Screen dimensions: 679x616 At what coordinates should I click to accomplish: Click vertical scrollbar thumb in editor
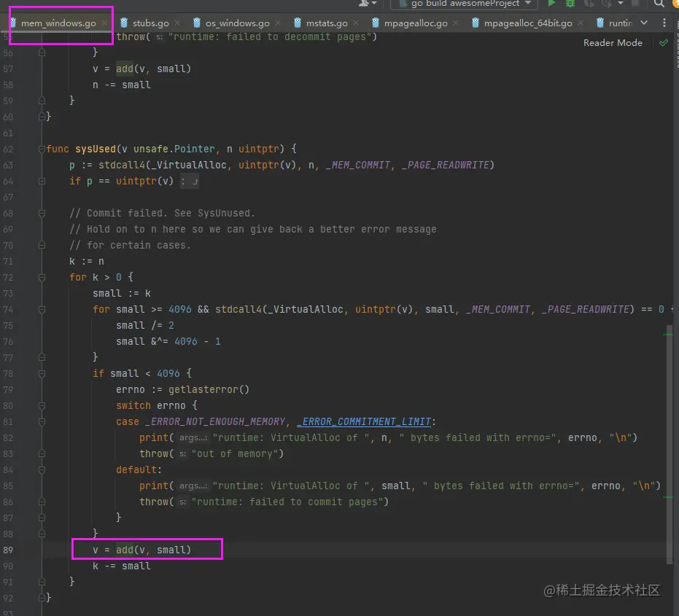[x=670, y=444]
